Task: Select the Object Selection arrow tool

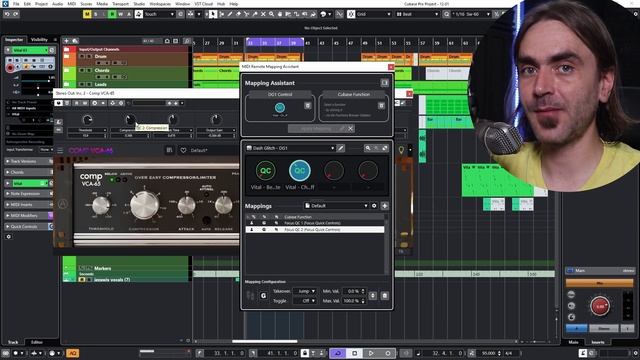Action: tap(213, 14)
